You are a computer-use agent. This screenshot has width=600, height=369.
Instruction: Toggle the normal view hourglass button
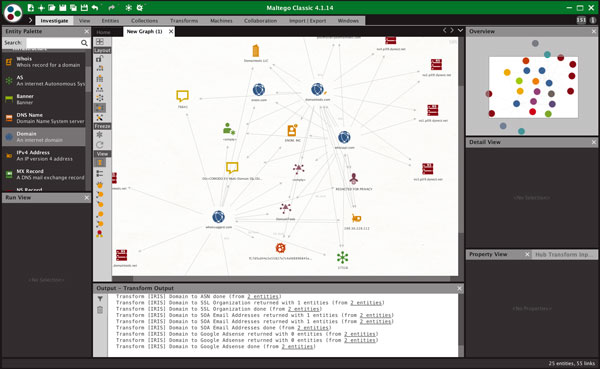coord(99,163)
